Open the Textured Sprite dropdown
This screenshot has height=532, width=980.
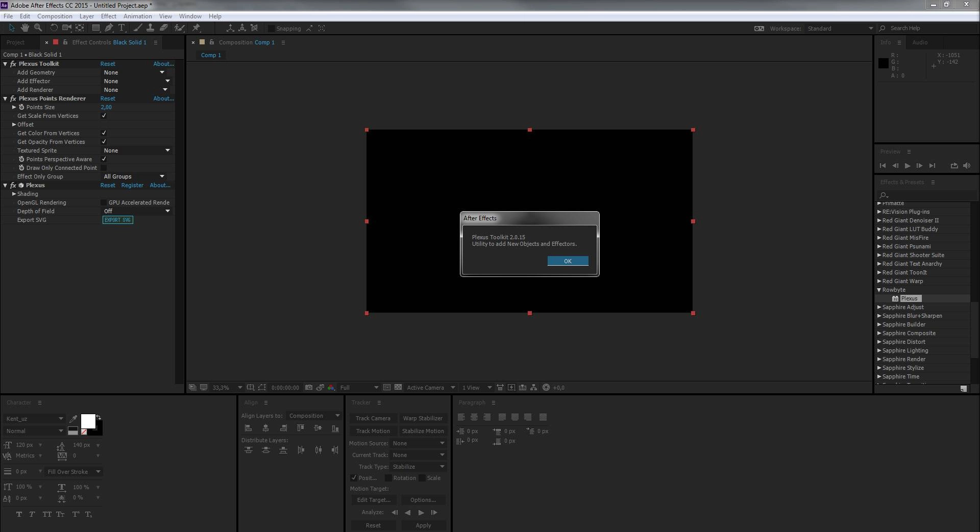tap(137, 150)
